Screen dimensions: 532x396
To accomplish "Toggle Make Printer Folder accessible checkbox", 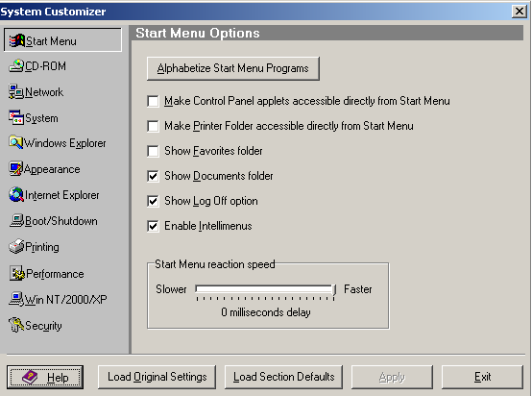I will click(153, 126).
